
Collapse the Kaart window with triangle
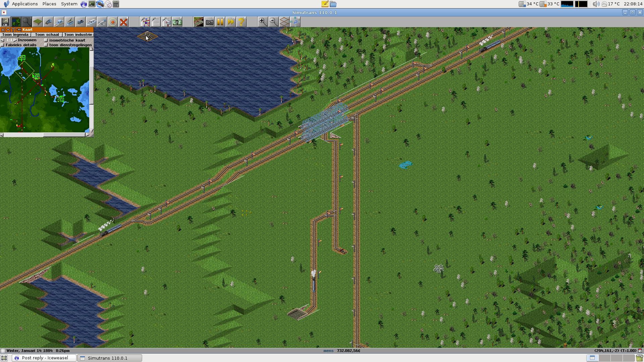pyautogui.click(x=8, y=30)
